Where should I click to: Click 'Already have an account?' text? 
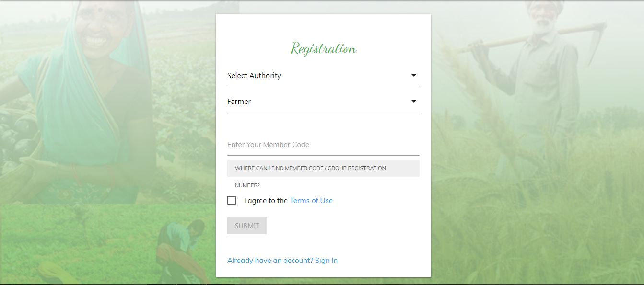pyautogui.click(x=269, y=260)
